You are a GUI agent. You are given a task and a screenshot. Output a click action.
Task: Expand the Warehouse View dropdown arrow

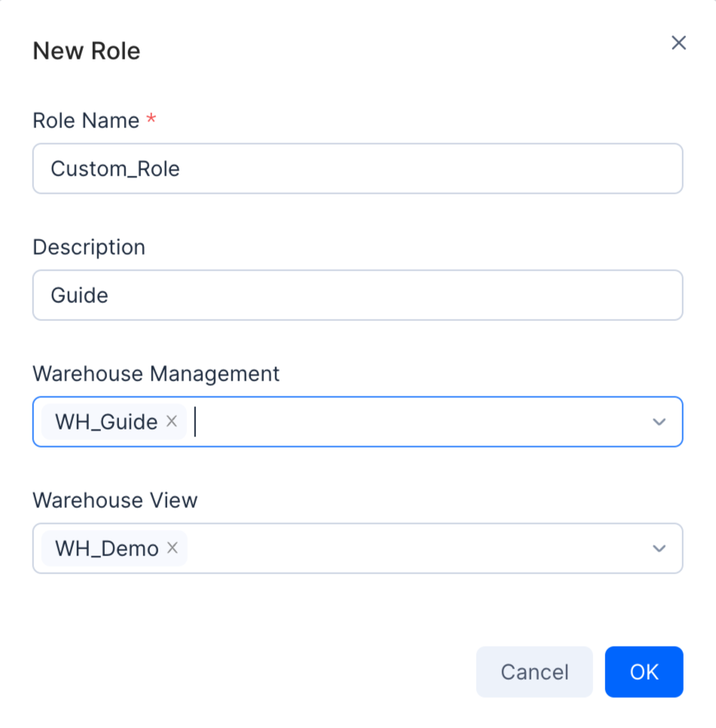[659, 549]
